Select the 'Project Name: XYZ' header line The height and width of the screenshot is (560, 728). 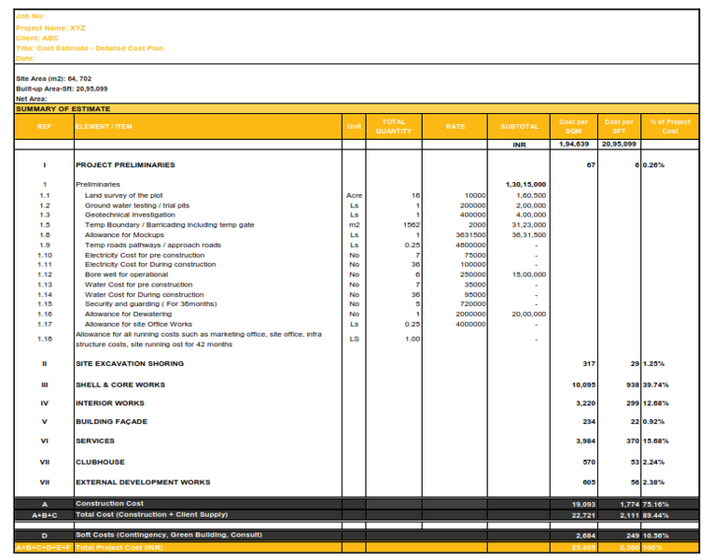[x=50, y=28]
